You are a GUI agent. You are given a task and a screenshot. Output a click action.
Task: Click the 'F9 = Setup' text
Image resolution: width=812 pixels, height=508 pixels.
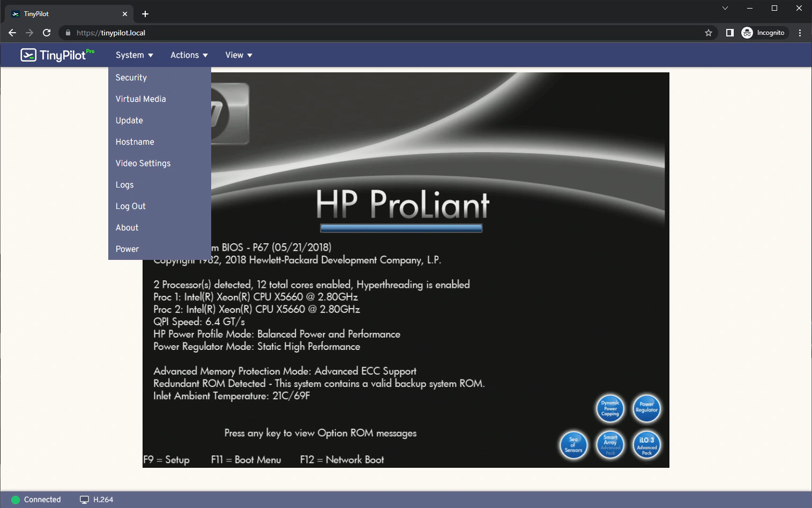[166, 460]
